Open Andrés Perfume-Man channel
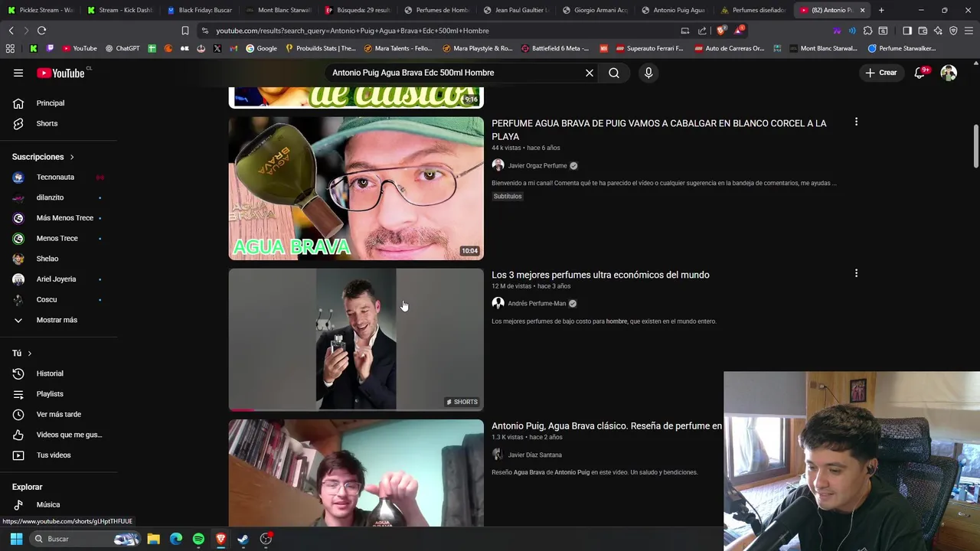 (537, 303)
